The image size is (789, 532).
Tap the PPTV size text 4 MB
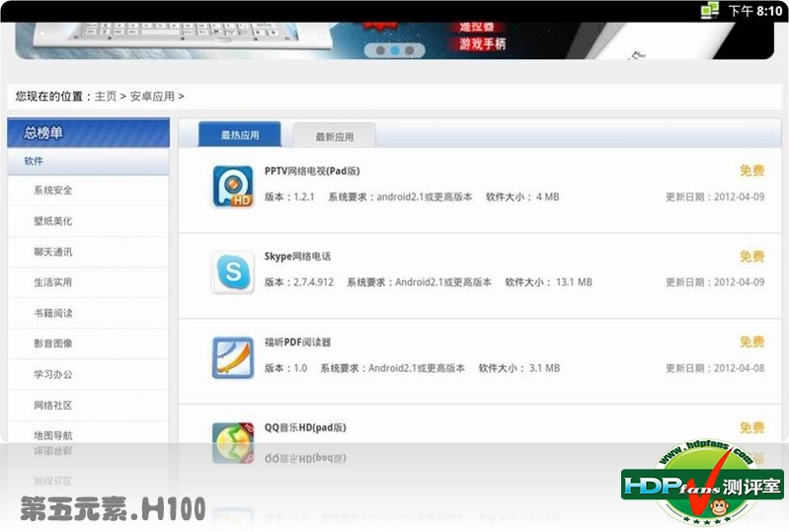tap(547, 197)
